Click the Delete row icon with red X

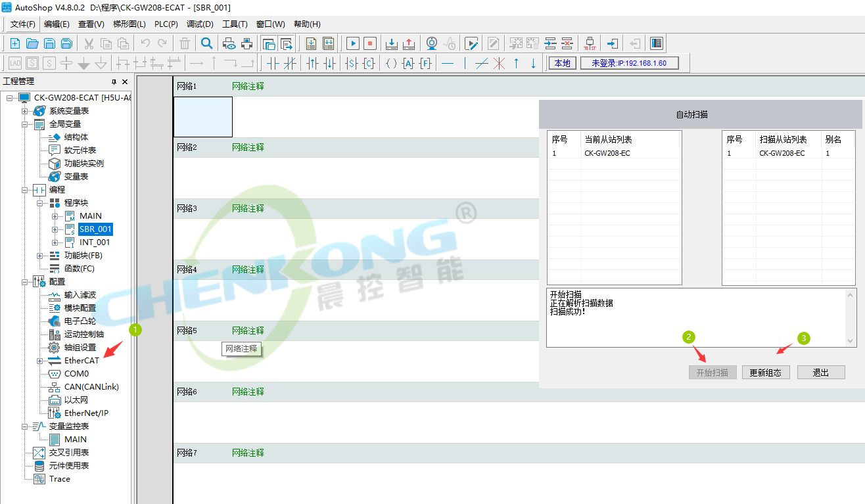coord(567,43)
